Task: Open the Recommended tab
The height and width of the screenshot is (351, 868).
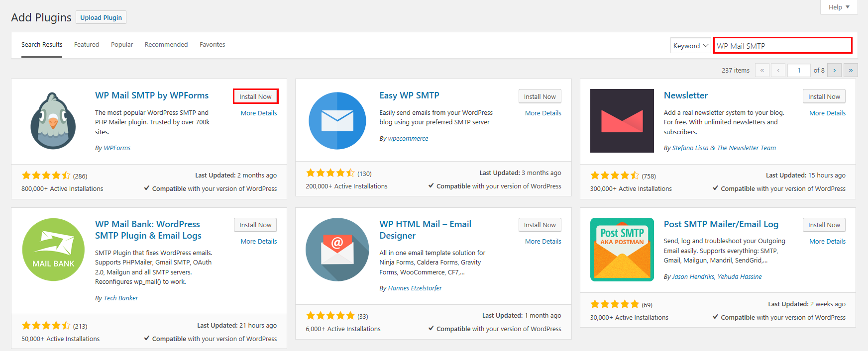Action: point(166,45)
